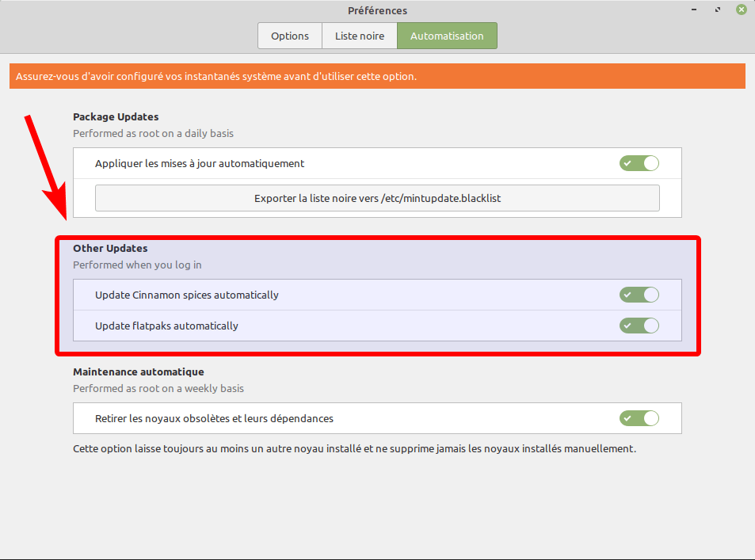
Task: Click 'Performed as root on a weekly basis'
Action: point(158,389)
